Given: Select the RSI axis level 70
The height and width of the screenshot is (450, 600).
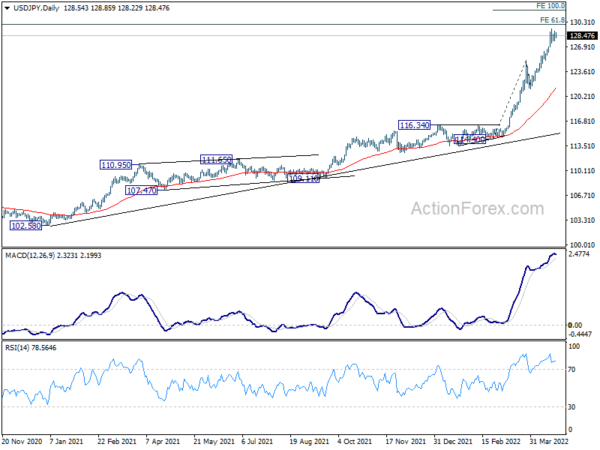Looking at the screenshot, I should coord(572,370).
